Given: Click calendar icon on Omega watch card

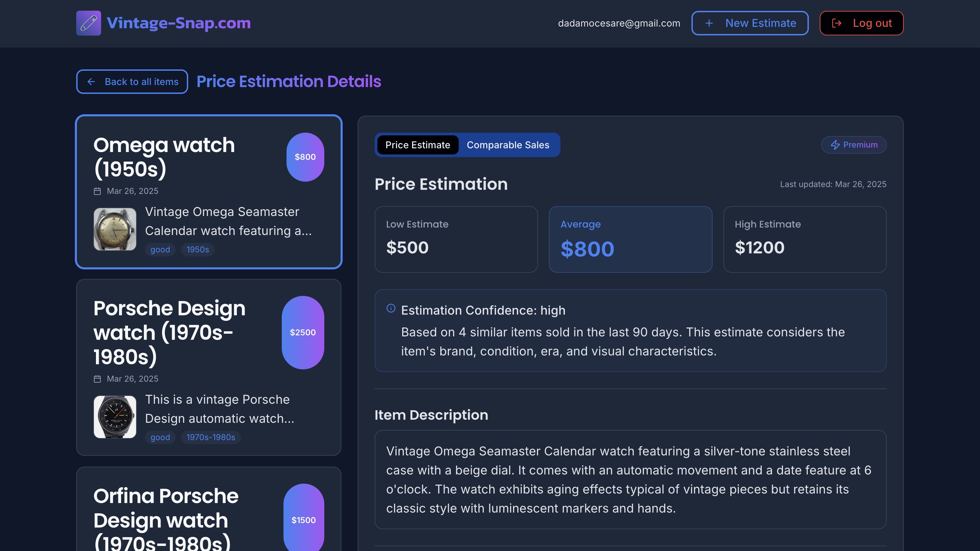Looking at the screenshot, I should coord(97,191).
